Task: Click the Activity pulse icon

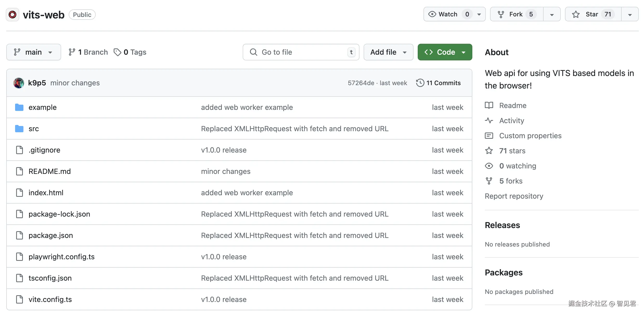Action: click(489, 121)
